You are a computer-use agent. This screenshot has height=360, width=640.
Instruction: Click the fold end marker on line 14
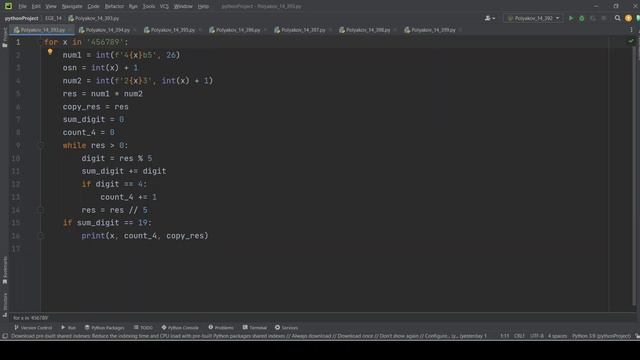pos(41,210)
